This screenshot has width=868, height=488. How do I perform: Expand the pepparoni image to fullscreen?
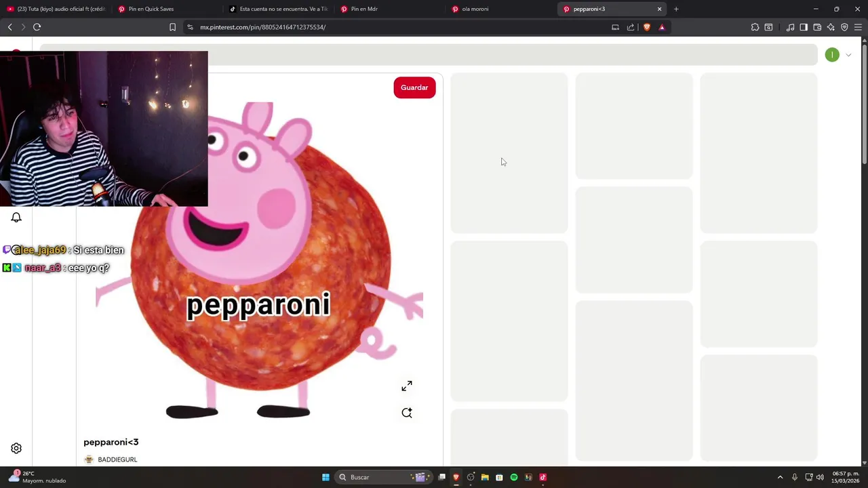coord(407,386)
